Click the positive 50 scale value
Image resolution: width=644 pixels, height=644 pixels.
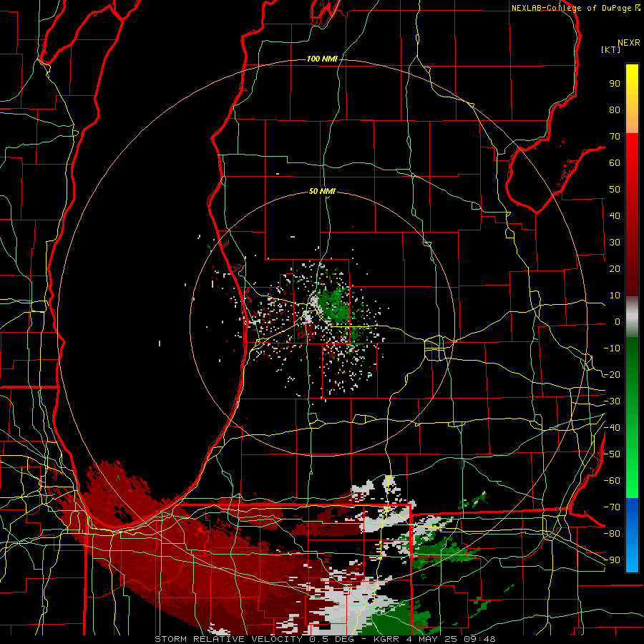click(x=615, y=190)
